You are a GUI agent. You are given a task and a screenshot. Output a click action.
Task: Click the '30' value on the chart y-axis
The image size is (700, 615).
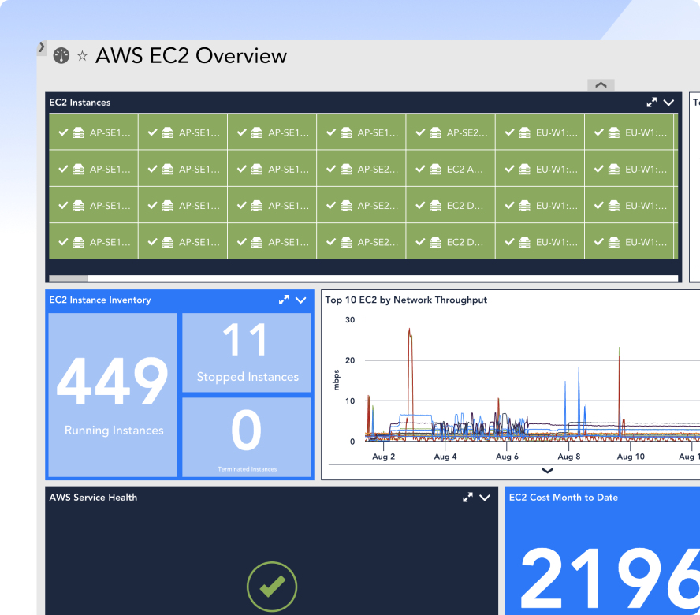coord(350,320)
